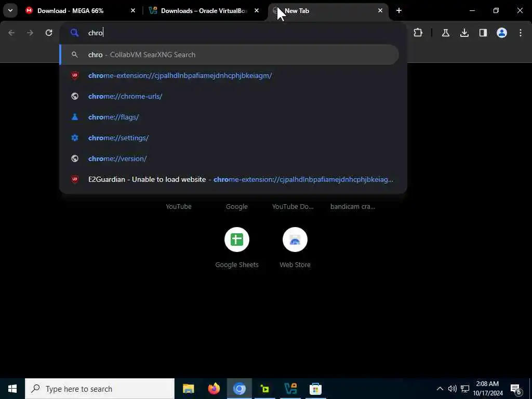Show hidden system tray icons
Screen dimensions: 532x399
tap(440, 389)
